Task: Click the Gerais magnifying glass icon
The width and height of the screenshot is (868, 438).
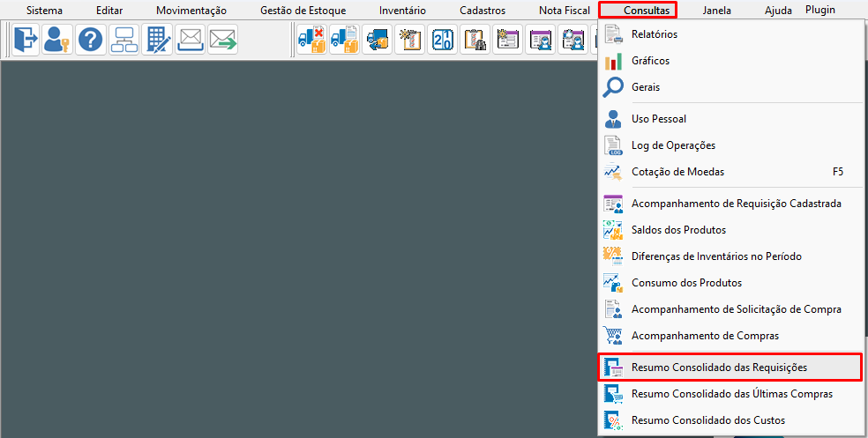Action: 613,87
